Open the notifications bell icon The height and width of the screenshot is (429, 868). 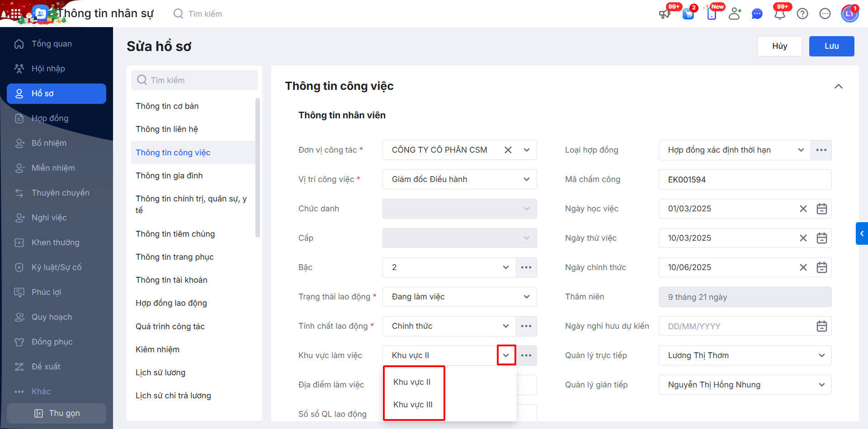tap(779, 14)
